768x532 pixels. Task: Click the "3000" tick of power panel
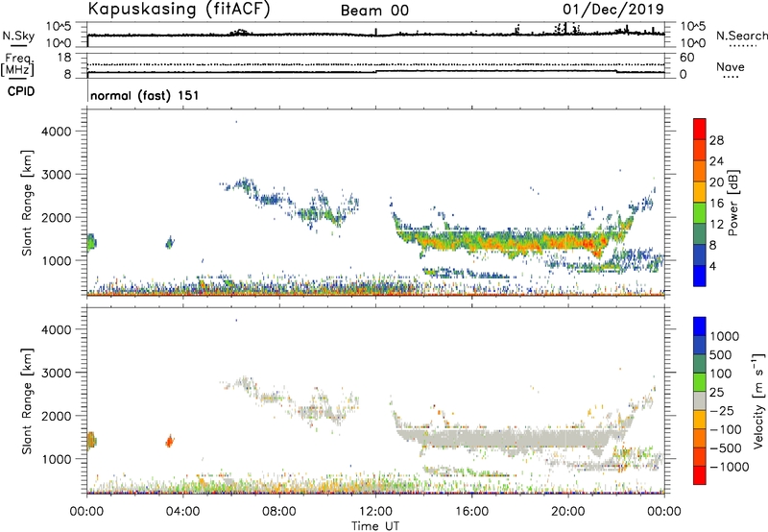pos(56,175)
